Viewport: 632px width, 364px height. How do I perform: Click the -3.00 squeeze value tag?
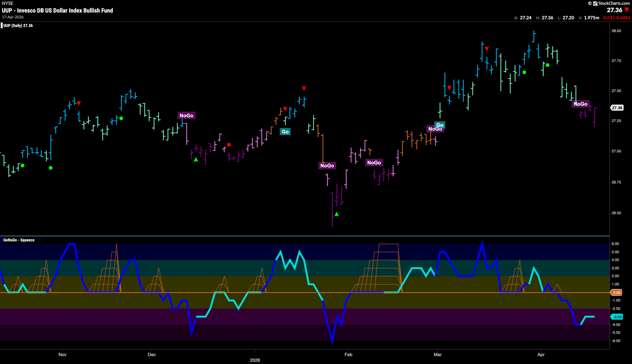click(x=617, y=317)
